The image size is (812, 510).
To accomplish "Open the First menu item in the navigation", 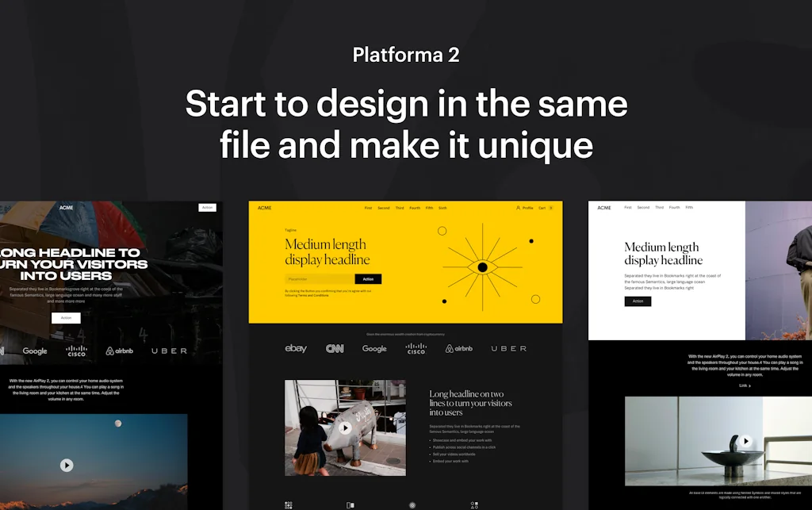I will click(368, 208).
